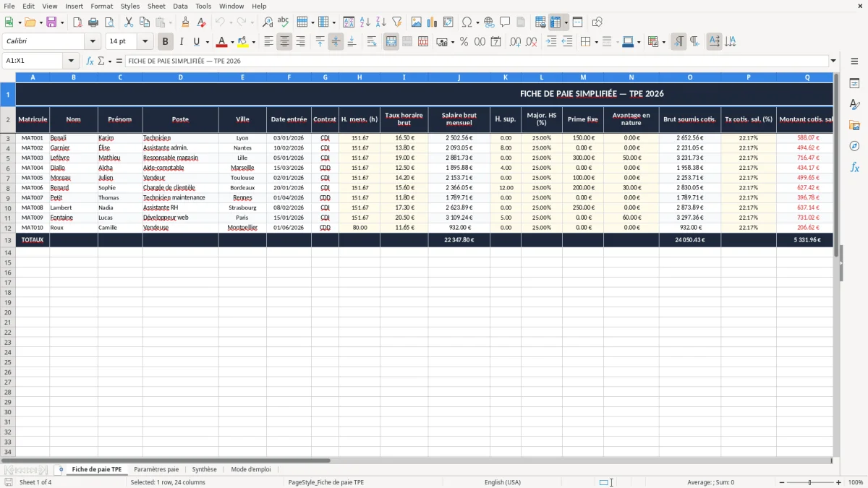
Task: Click the Increase Indent icon
Action: [x=551, y=42]
